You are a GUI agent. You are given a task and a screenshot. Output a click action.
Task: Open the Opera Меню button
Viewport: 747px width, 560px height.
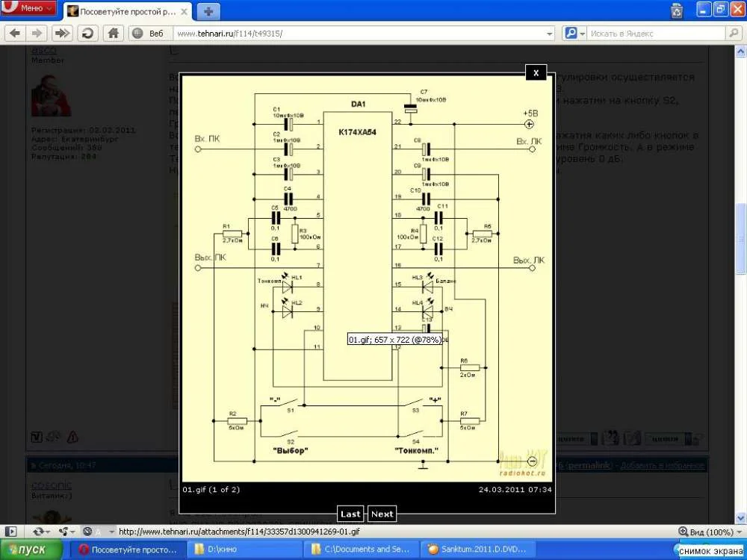click(30, 8)
